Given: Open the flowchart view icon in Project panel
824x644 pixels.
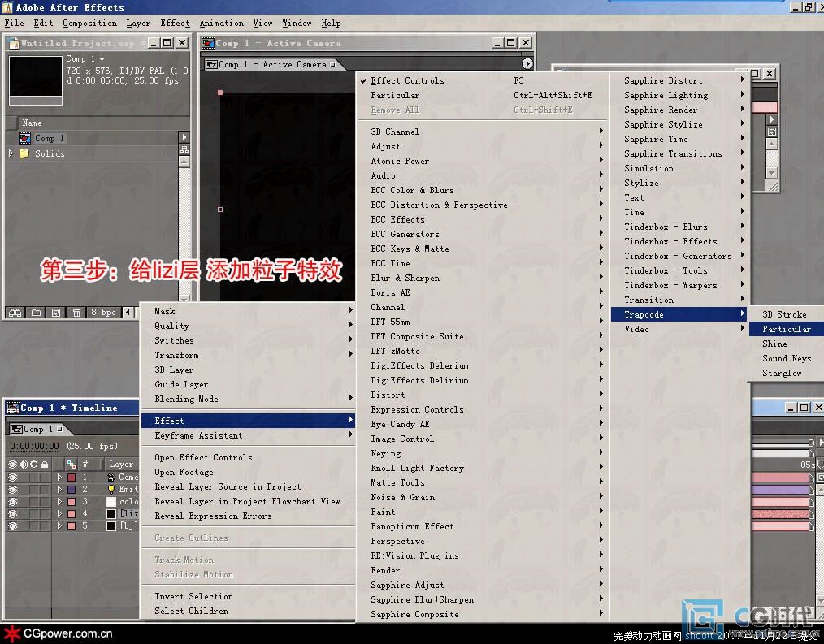Looking at the screenshot, I should point(184,149).
